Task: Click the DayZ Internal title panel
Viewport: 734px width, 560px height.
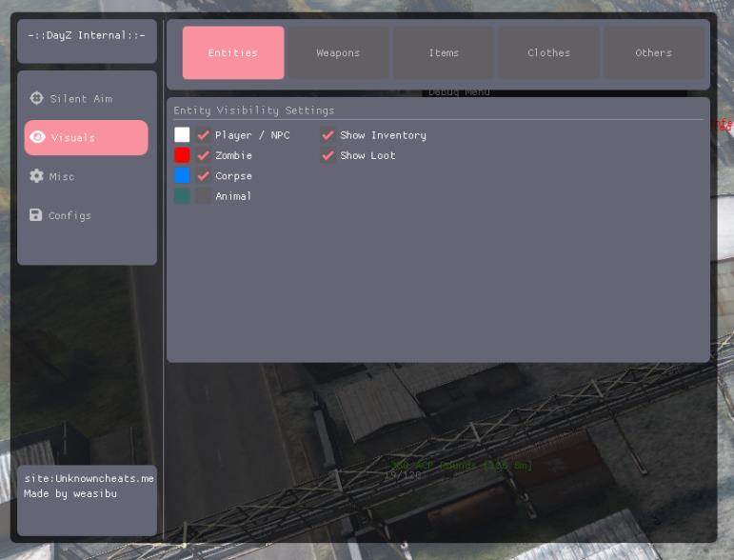Action: point(87,36)
